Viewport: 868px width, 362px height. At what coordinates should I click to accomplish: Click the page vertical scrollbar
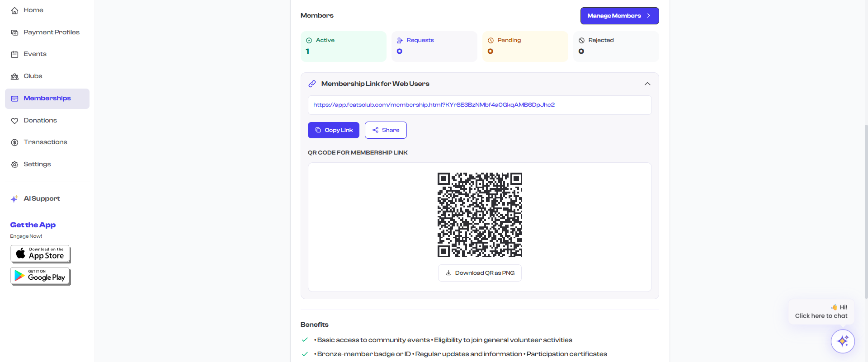click(866, 212)
